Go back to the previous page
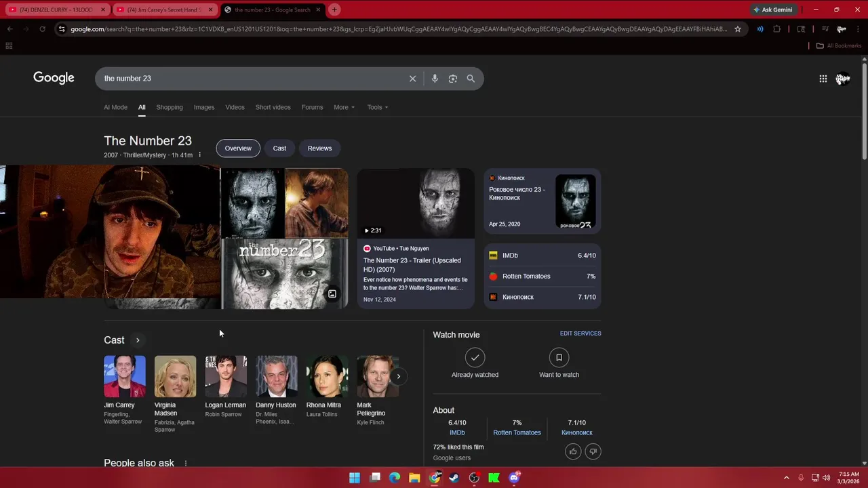 point(10,29)
